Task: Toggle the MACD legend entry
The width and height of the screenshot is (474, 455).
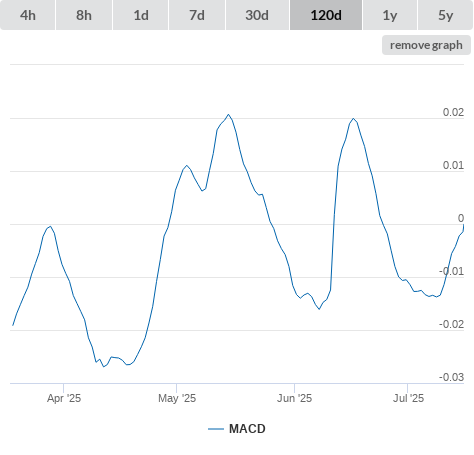Action: [x=237, y=429]
